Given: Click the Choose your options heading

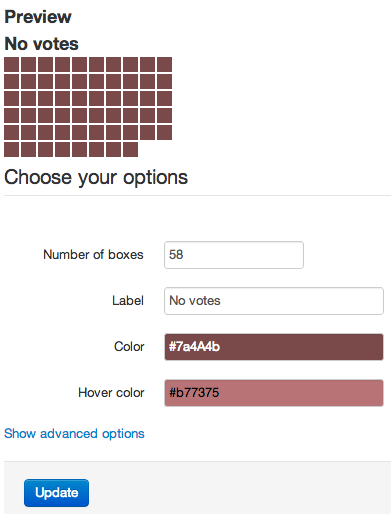Looking at the screenshot, I should coord(96,177).
